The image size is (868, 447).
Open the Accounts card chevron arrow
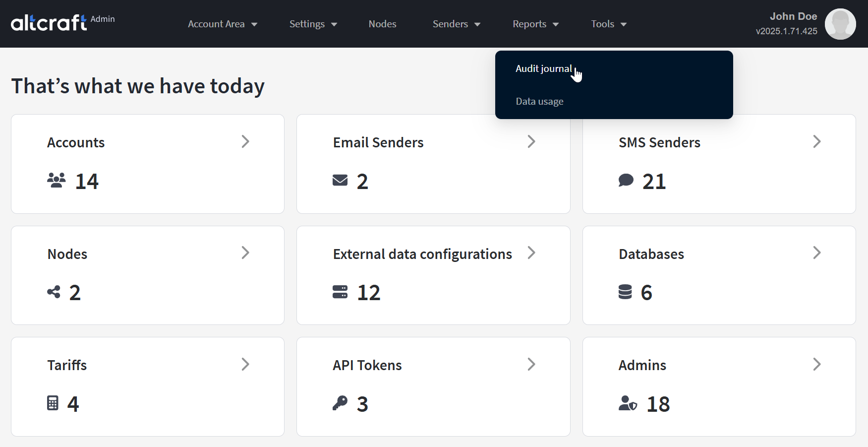point(245,142)
